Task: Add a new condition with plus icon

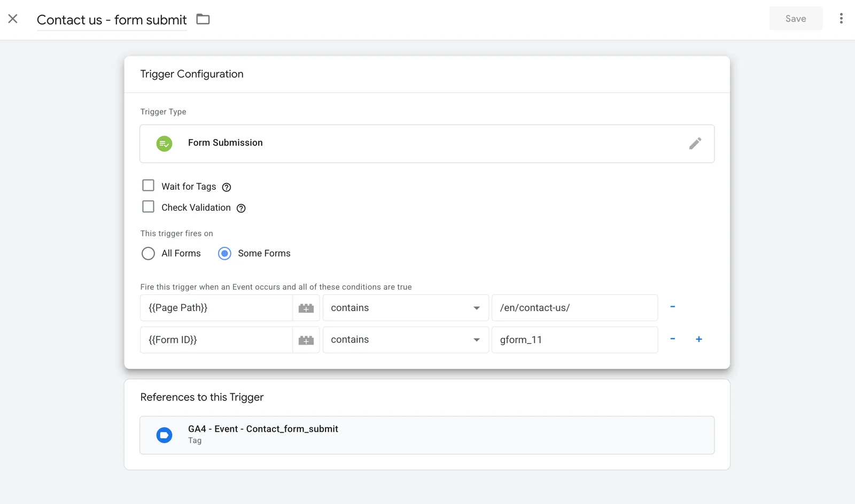Action: tap(698, 339)
